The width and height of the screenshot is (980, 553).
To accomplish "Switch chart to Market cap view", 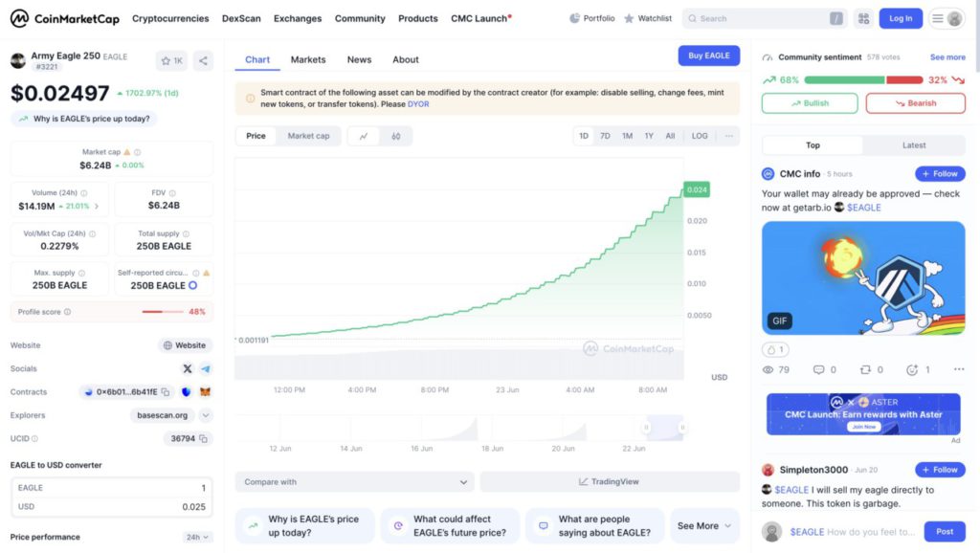I will (x=308, y=136).
